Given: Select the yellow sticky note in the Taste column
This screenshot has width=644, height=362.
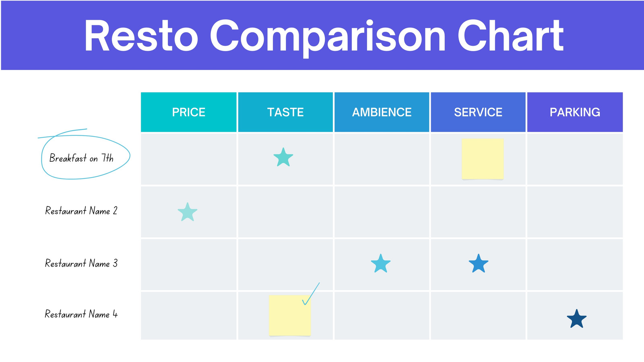Looking at the screenshot, I should pyautogui.click(x=290, y=315).
